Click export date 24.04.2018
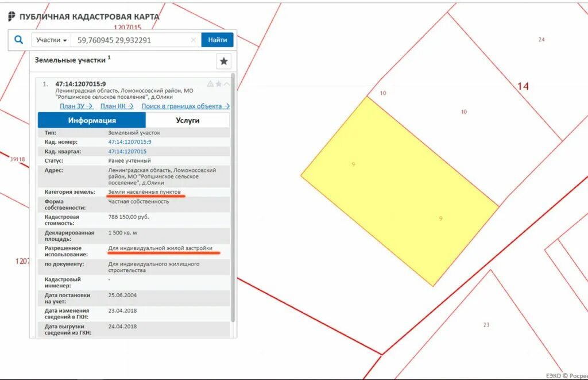Viewport: 588px width, 380px height. pos(122,327)
